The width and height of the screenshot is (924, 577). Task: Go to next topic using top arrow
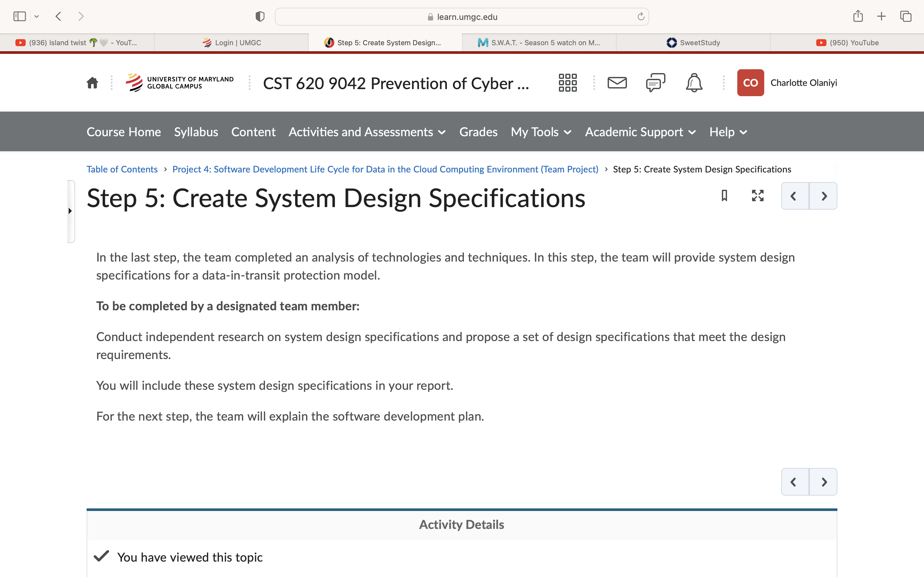[823, 196]
